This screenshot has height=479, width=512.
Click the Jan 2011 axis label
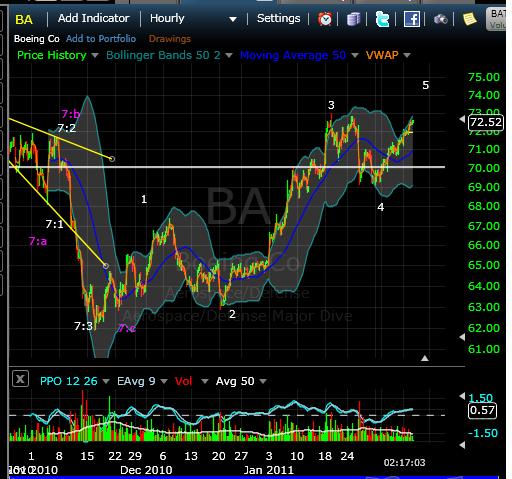pos(269,470)
